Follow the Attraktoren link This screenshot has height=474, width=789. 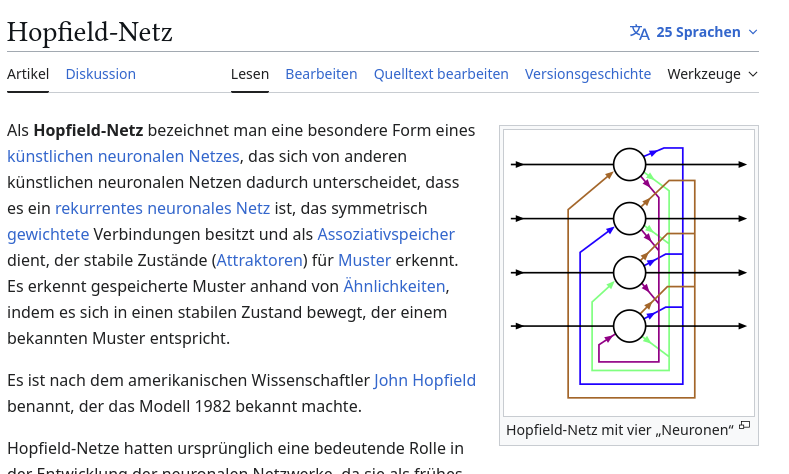tap(260, 261)
